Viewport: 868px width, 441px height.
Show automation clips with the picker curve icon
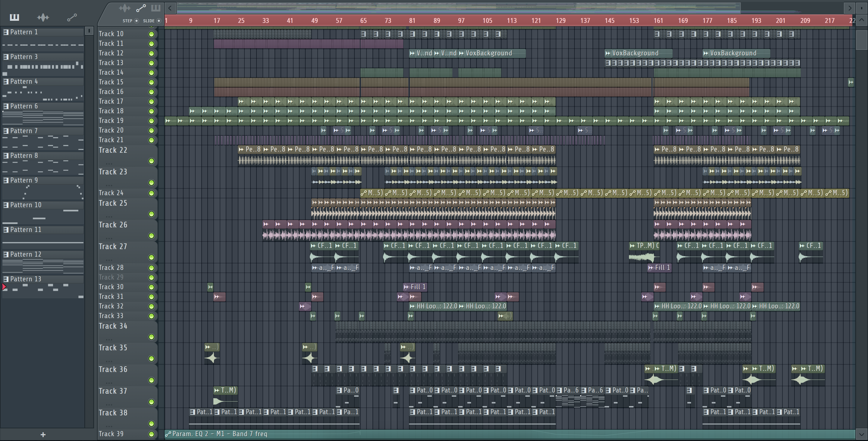click(72, 17)
